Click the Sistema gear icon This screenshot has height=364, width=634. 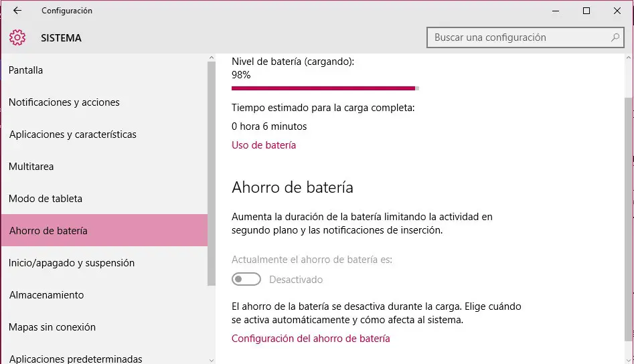[17, 37]
